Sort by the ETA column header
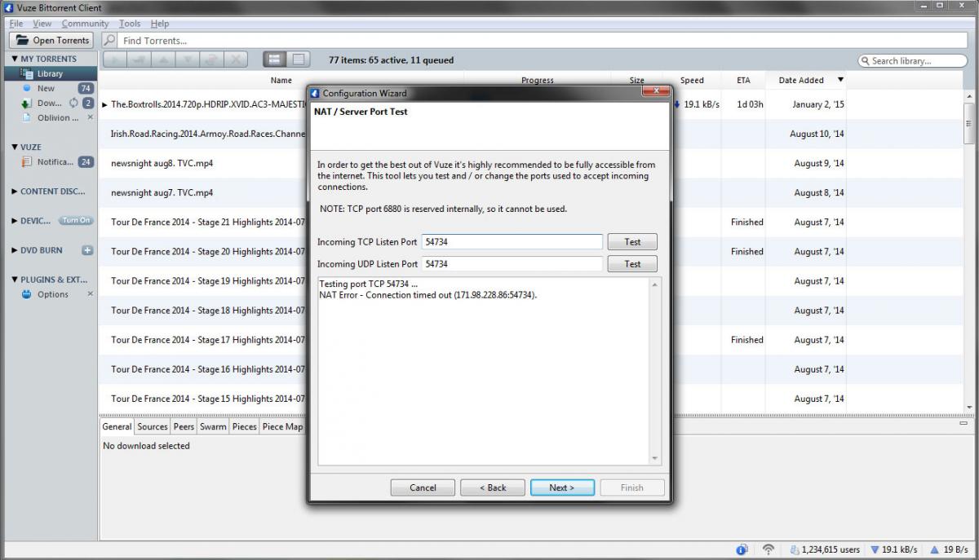The height and width of the screenshot is (560, 979). 743,80
